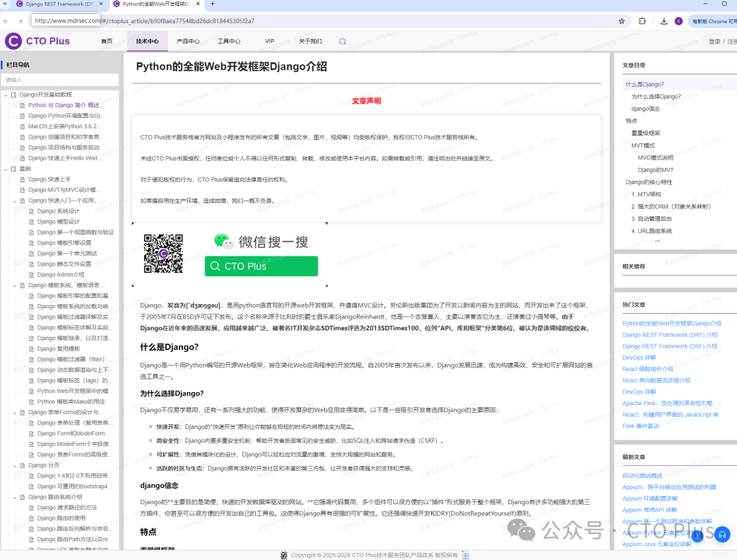Jump to 什么是Django? in article contents
737x560 pixels.
[x=644, y=85]
